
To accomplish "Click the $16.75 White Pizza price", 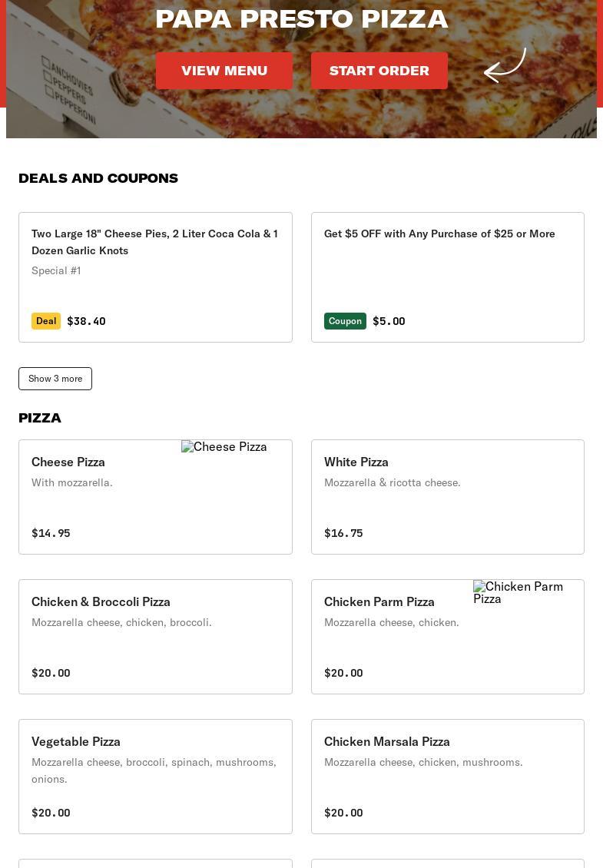I will click(343, 533).
